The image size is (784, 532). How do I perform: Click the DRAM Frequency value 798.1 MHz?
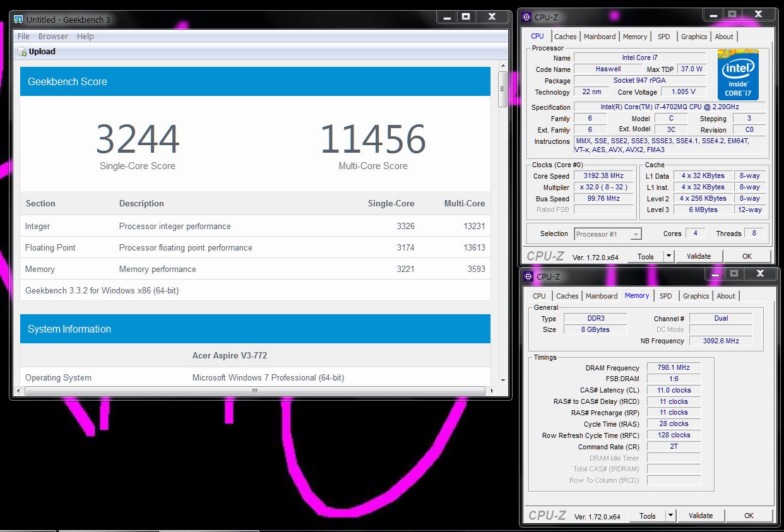pos(674,367)
